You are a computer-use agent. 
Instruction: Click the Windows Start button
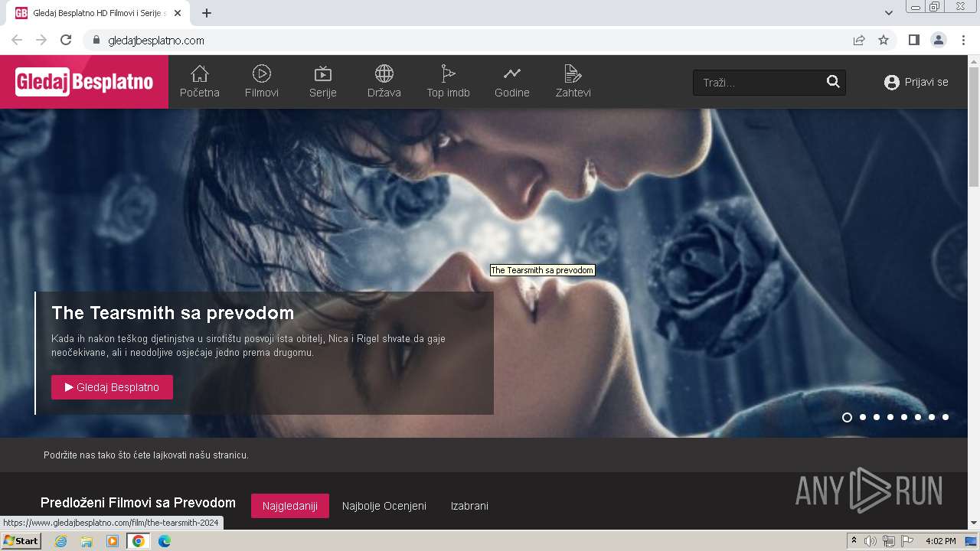pyautogui.click(x=21, y=541)
